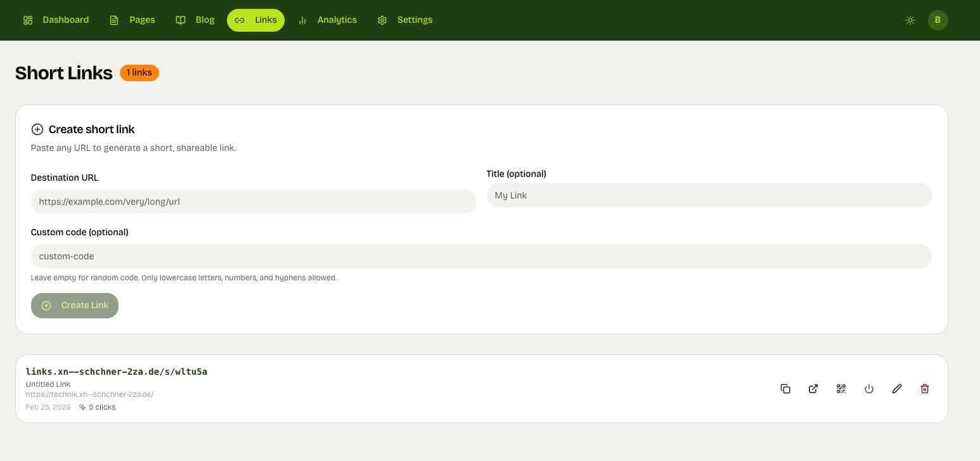The width and height of the screenshot is (980, 461).
Task: Click the 'Paste any URL' description text
Action: (134, 148)
